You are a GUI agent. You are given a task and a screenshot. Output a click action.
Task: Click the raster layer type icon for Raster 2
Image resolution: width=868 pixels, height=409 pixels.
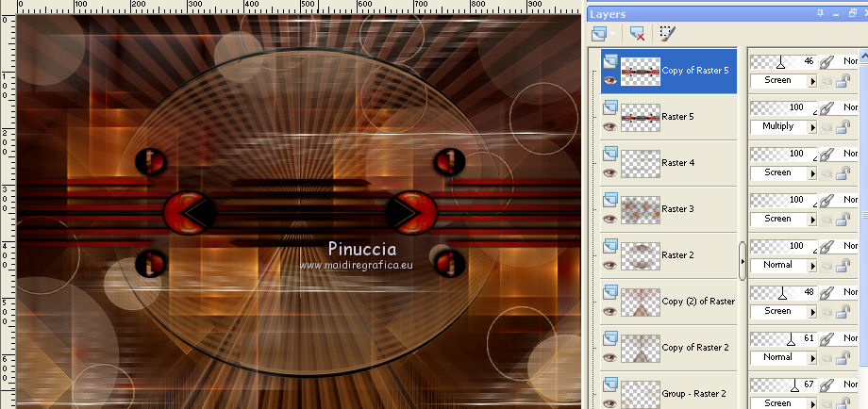coord(610,245)
